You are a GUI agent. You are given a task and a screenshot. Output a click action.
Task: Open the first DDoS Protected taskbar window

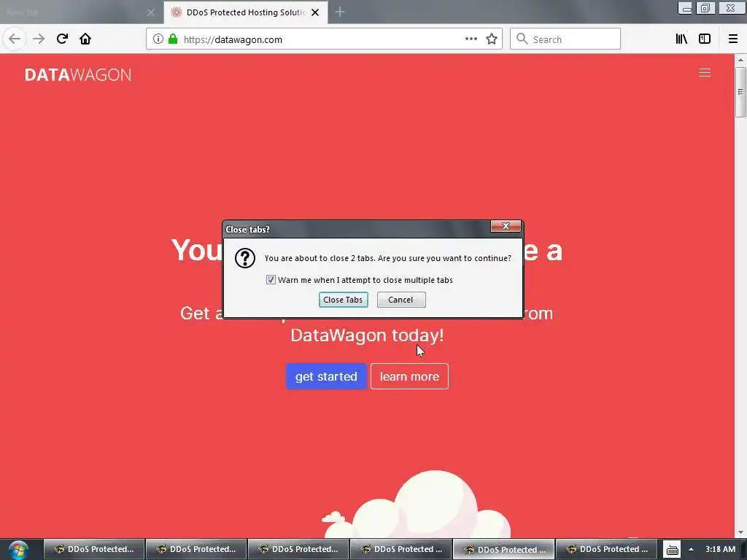(x=94, y=550)
